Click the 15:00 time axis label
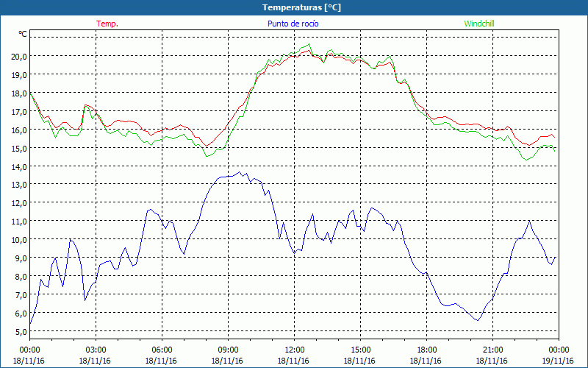 [360, 350]
